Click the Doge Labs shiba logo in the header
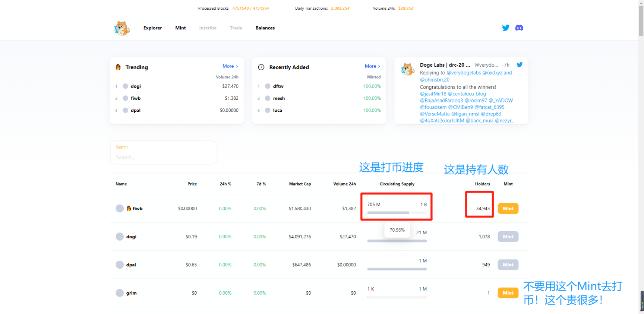 (122, 28)
